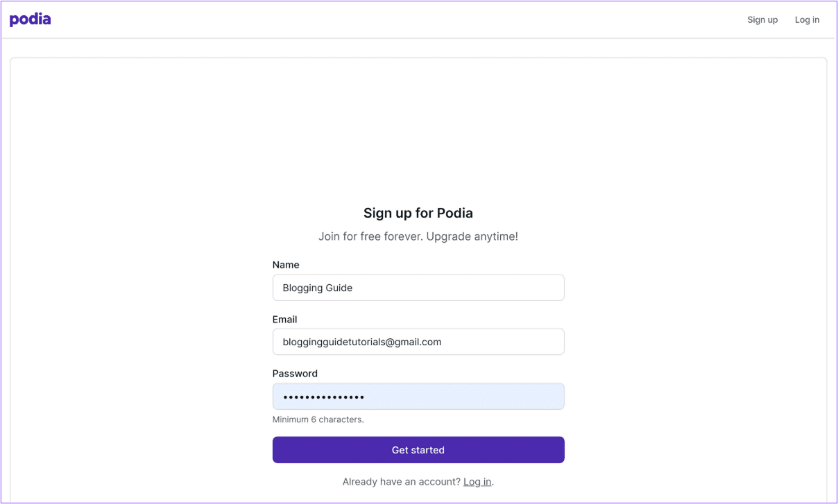Click the words Upgrade anytime in the subtitle

point(472,236)
